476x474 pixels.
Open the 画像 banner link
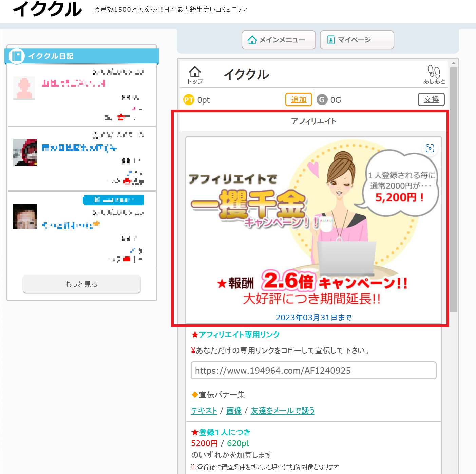tap(234, 411)
